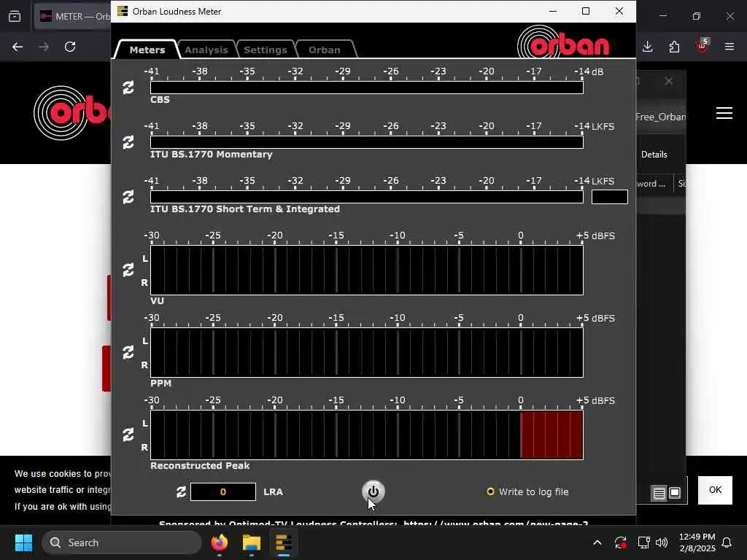This screenshot has height=560, width=747.
Task: Click the Integrated loudness readout box
Action: pyautogui.click(x=609, y=197)
